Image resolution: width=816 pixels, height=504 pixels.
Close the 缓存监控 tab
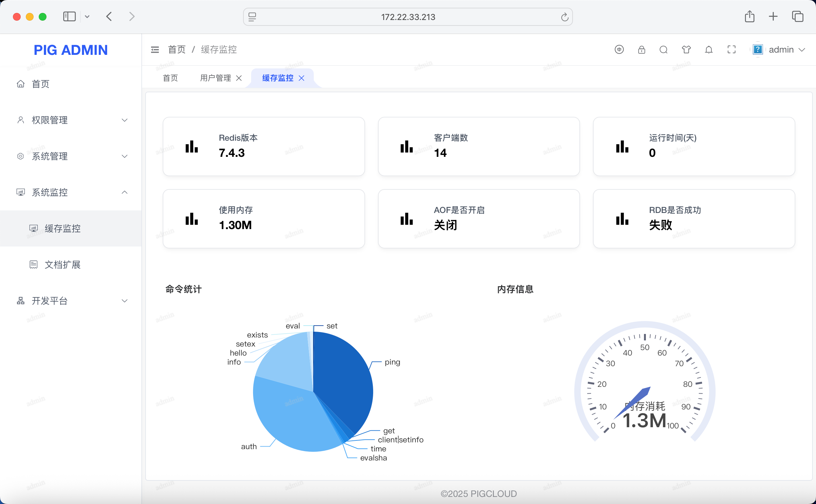coord(301,78)
